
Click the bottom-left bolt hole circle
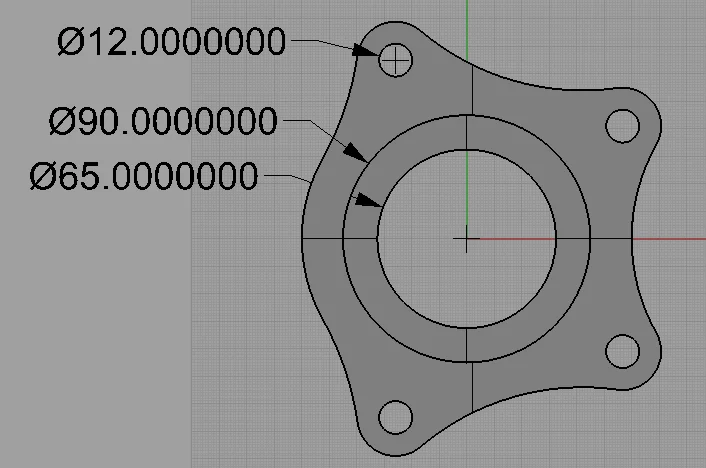click(395, 417)
